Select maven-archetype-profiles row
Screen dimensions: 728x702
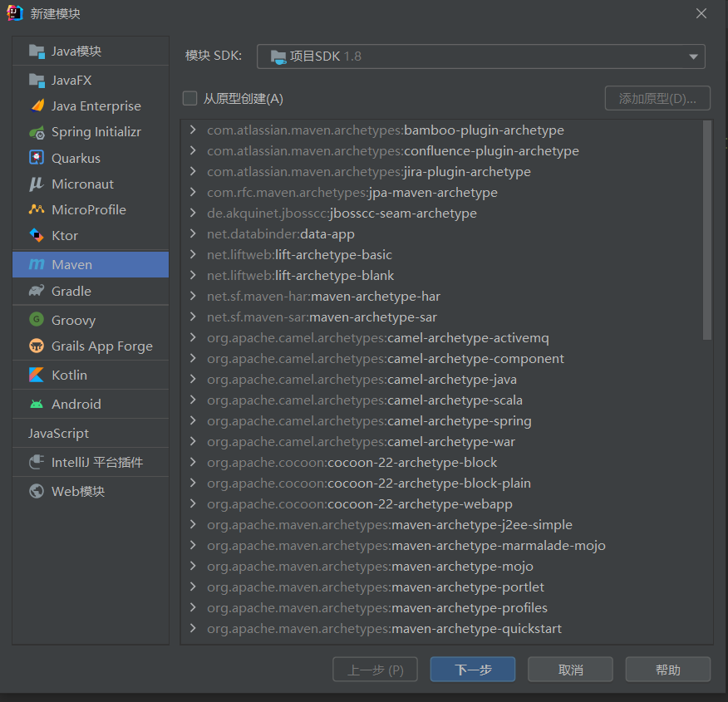click(x=442, y=607)
